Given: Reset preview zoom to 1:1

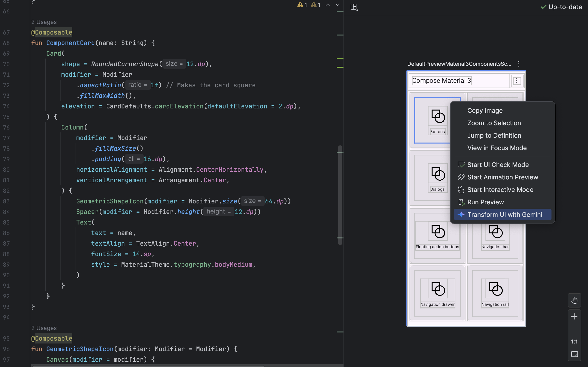Looking at the screenshot, I should click(x=574, y=342).
